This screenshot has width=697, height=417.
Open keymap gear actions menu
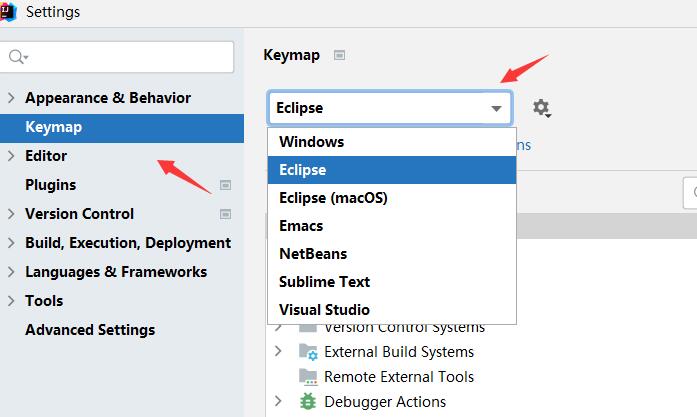pos(542,108)
